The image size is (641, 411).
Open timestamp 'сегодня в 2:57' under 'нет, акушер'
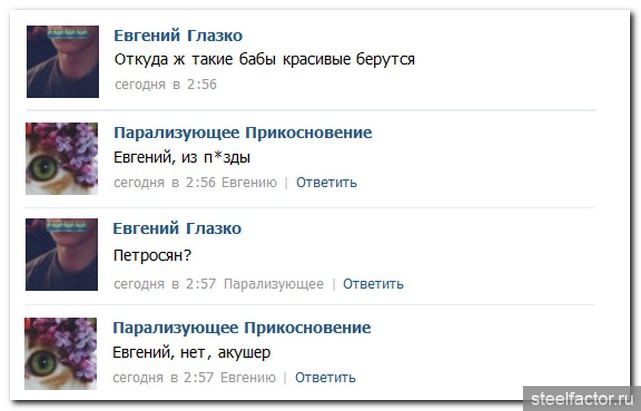(x=165, y=378)
